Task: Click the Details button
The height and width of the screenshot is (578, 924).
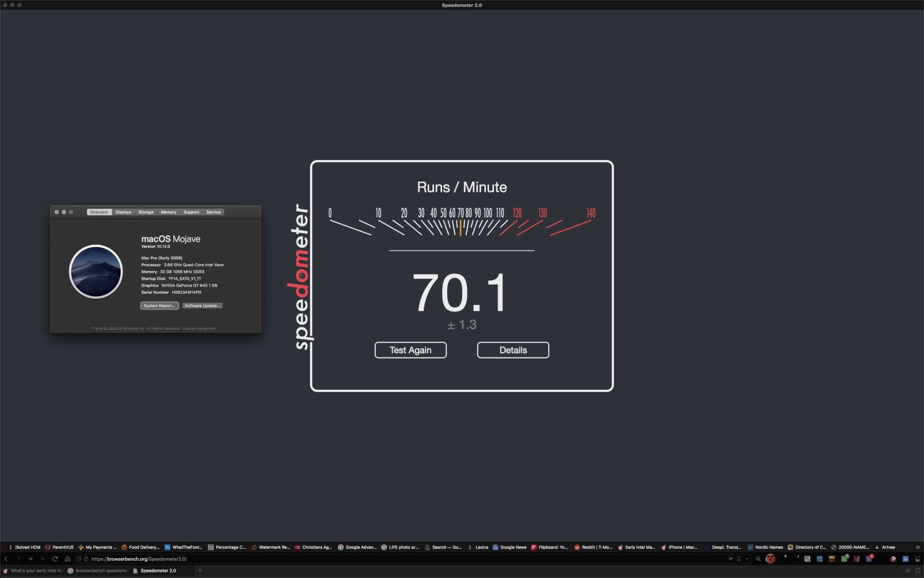Action: [x=513, y=350]
